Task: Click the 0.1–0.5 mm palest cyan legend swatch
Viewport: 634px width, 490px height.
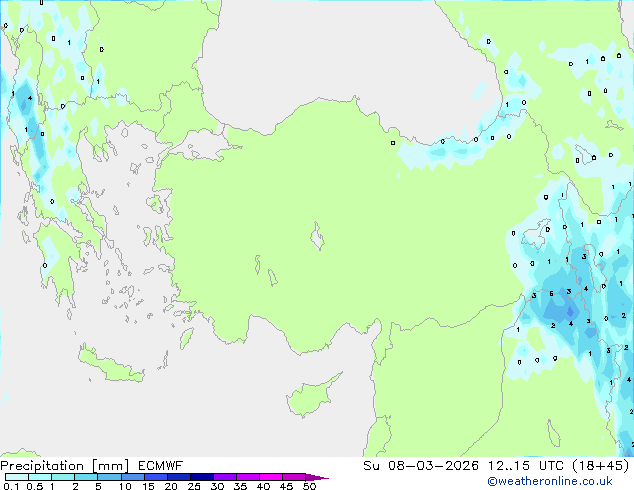Action: pyautogui.click(x=17, y=477)
